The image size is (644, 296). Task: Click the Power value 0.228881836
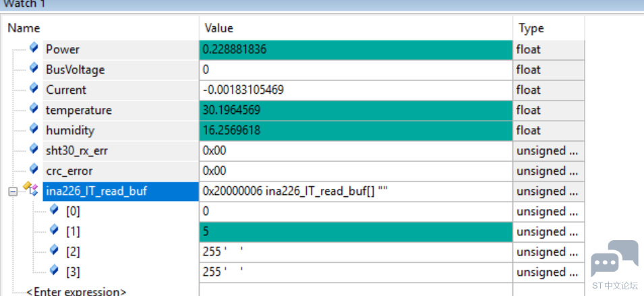click(x=235, y=49)
